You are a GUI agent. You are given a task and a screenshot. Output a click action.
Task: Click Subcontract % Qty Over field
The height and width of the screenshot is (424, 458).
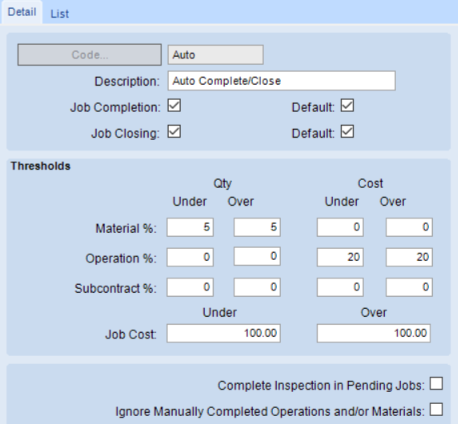click(257, 287)
